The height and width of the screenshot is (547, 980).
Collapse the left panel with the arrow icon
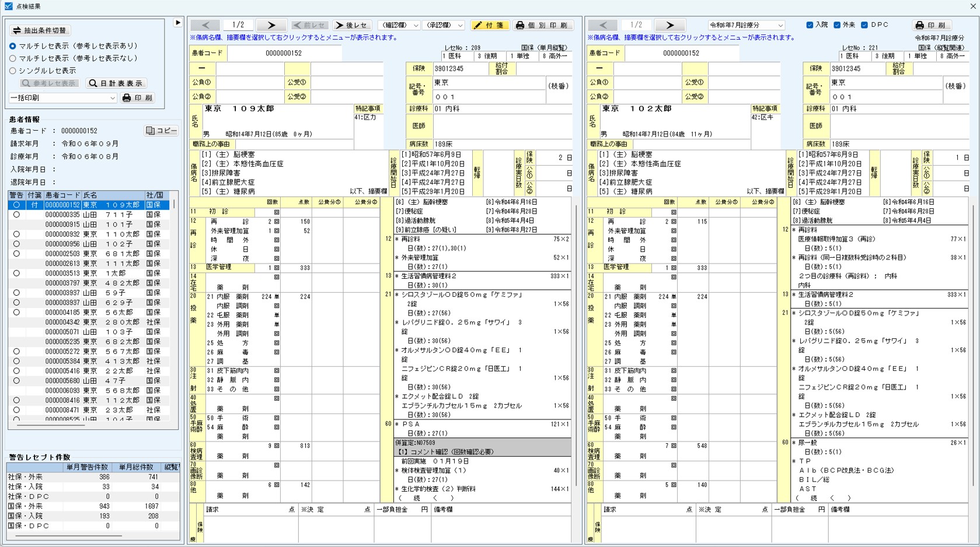[177, 23]
